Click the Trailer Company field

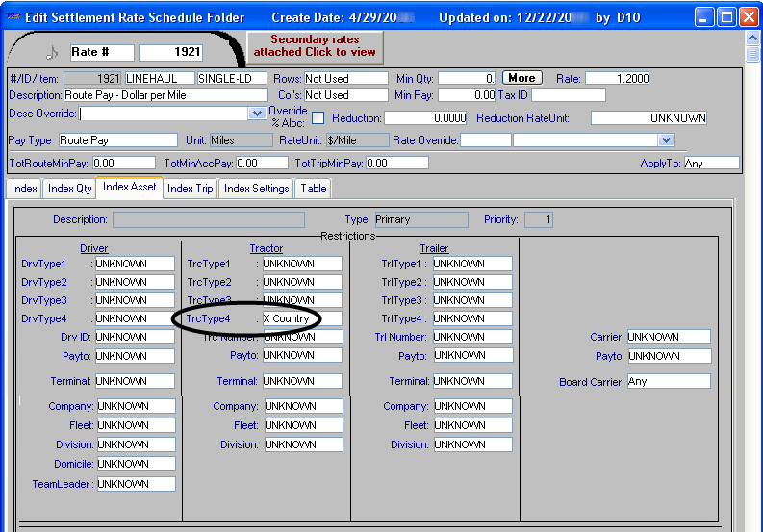point(473,406)
